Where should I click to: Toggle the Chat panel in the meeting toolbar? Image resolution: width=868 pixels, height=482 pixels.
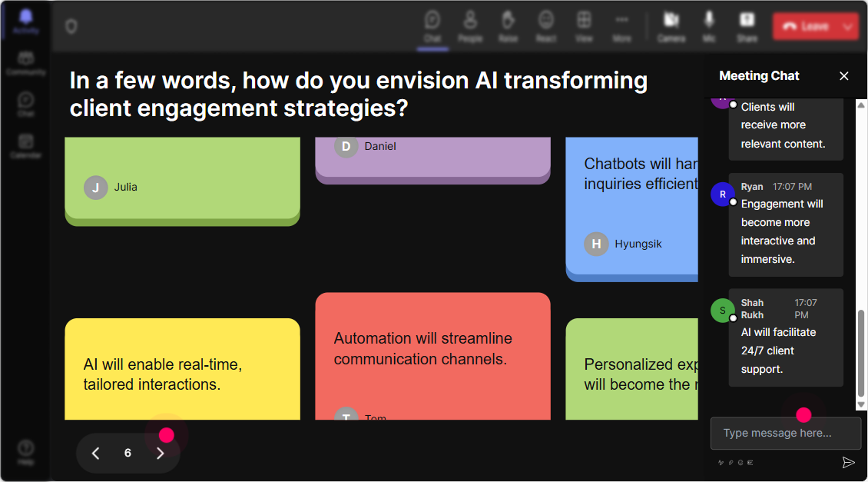point(432,26)
